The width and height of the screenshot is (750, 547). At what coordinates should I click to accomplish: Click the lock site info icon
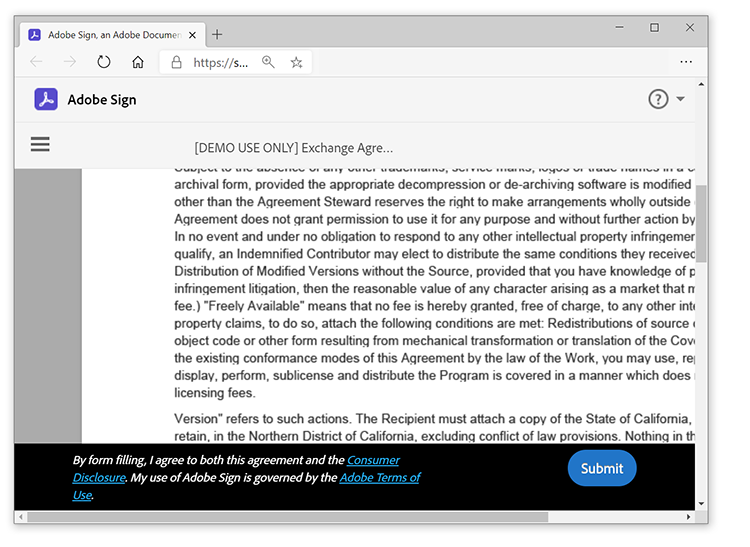click(176, 62)
